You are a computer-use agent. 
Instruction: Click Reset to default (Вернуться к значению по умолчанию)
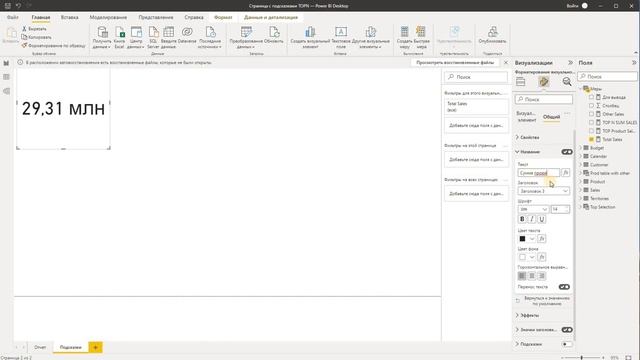coord(543,301)
